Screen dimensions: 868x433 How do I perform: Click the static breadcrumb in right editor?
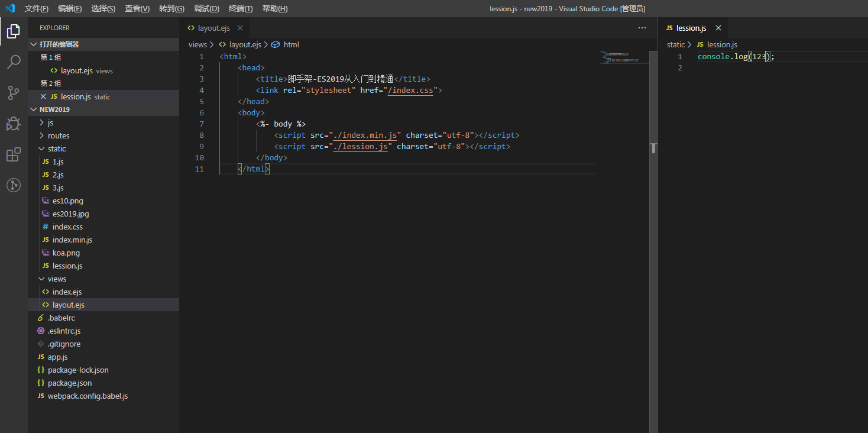[676, 44]
